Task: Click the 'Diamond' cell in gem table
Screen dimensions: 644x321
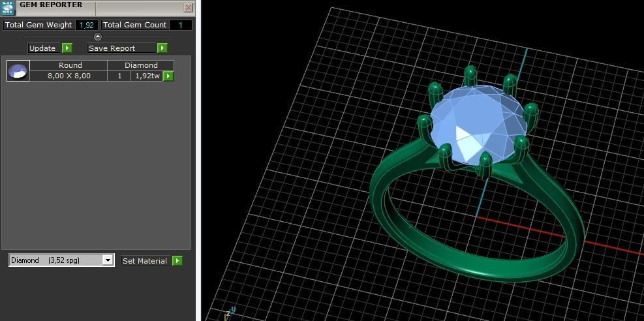Action: point(141,65)
